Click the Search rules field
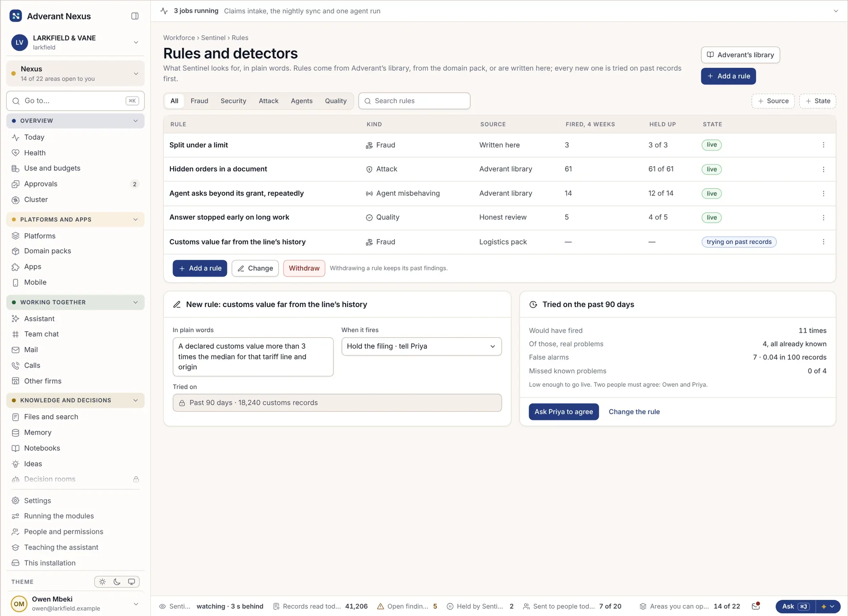This screenshot has height=616, width=848. [x=414, y=101]
